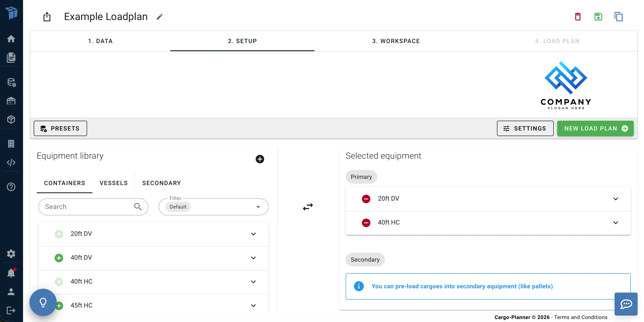Click the Example Loadplan title
Screen dimensions: 644x322
pyautogui.click(x=106, y=17)
